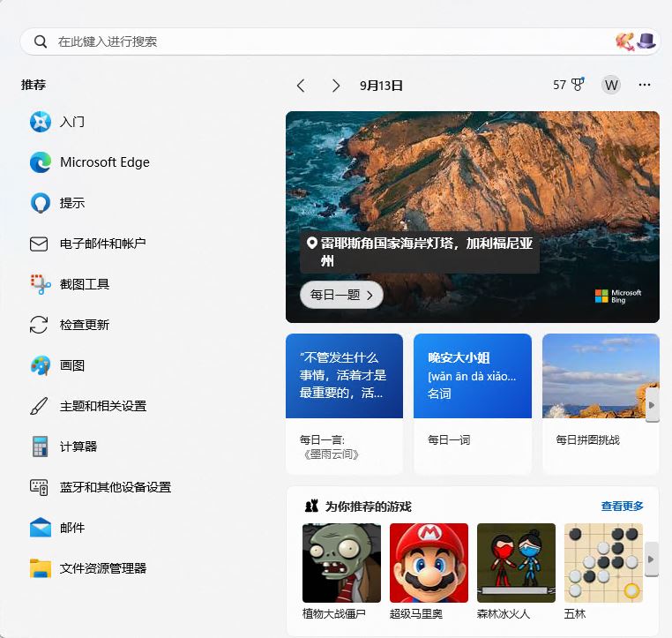Click the 森林冰火人 game title text
Image resolution: width=672 pixels, height=638 pixels.
[504, 614]
